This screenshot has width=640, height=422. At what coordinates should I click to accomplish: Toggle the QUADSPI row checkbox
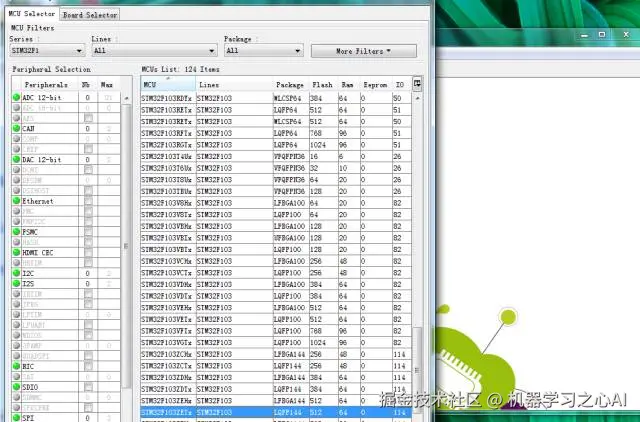(x=88, y=356)
